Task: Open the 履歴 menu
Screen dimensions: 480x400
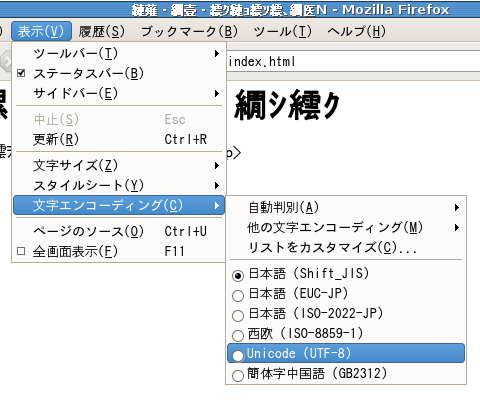Action: pyautogui.click(x=102, y=31)
